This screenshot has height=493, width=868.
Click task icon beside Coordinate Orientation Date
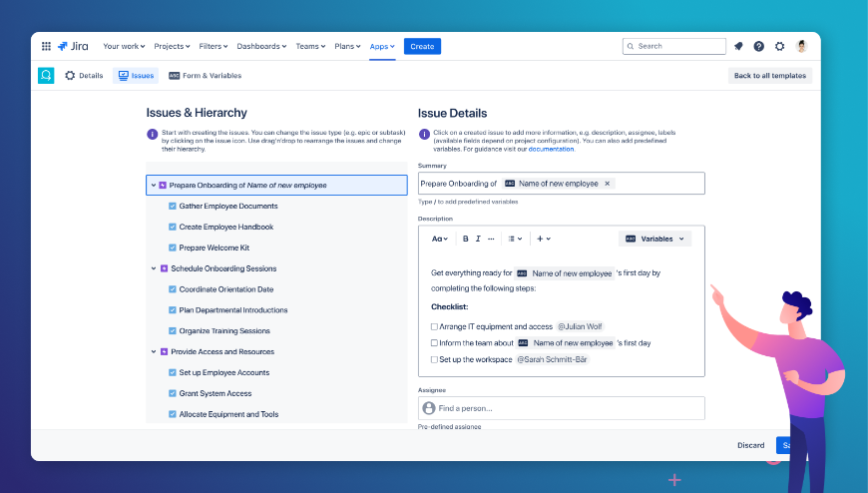(173, 289)
